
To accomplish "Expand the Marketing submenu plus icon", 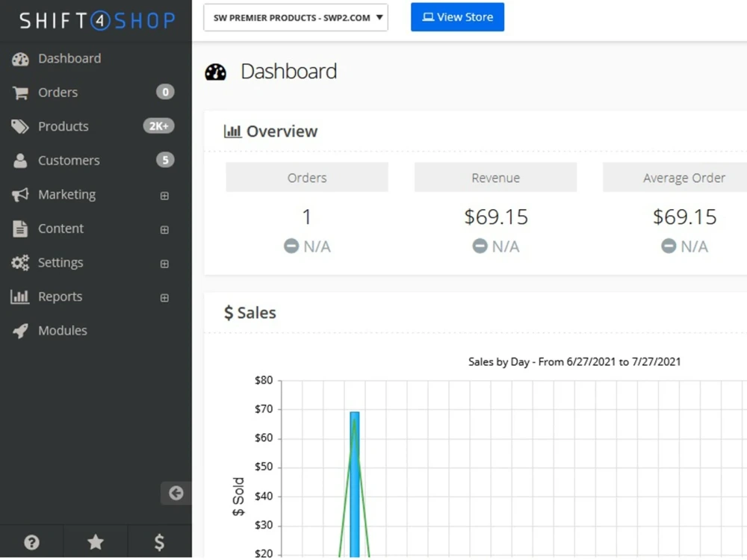I will 164,195.
